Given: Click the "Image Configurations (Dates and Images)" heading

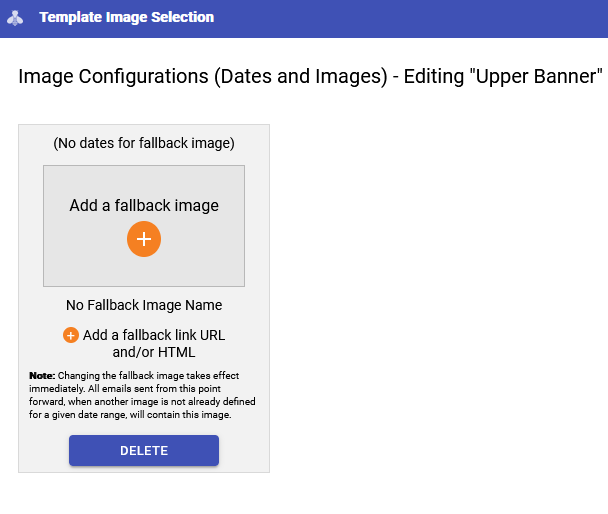Looking at the screenshot, I should pos(203,76).
